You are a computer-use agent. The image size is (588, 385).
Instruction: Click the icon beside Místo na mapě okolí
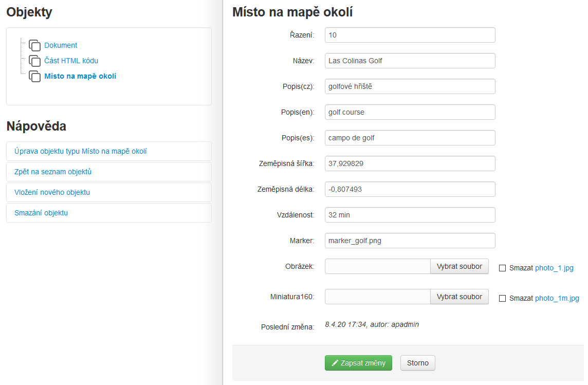pos(34,76)
